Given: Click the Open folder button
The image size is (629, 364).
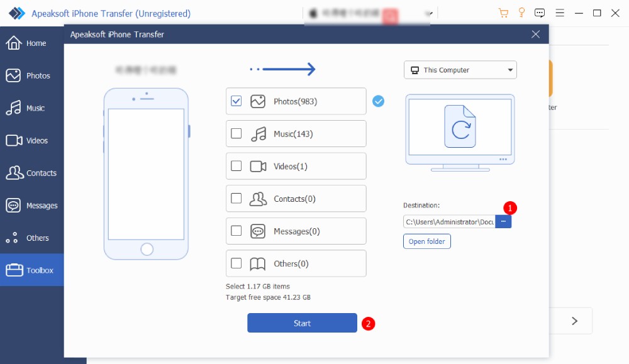Looking at the screenshot, I should [427, 241].
